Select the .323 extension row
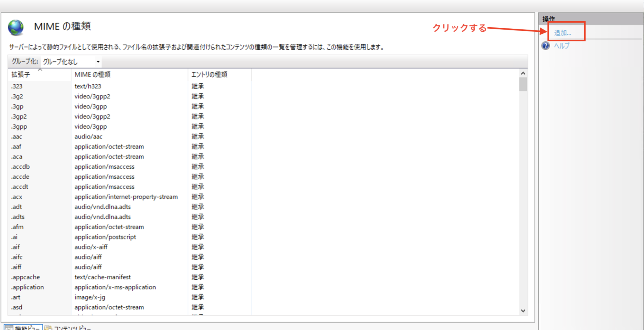This screenshot has width=644, height=330. pyautogui.click(x=17, y=86)
